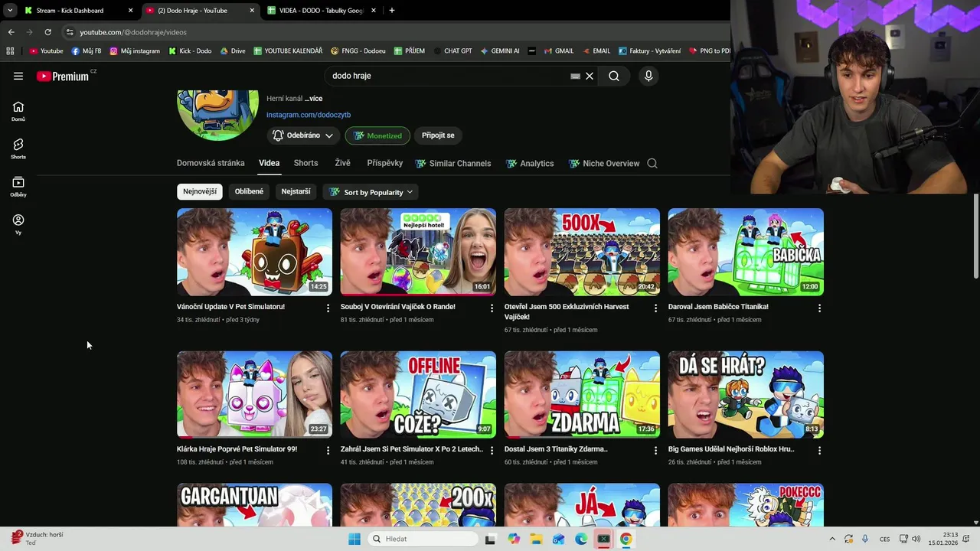Open options for Souboj V Otevírání video
Viewport: 980px width, 551px height.
[492, 308]
